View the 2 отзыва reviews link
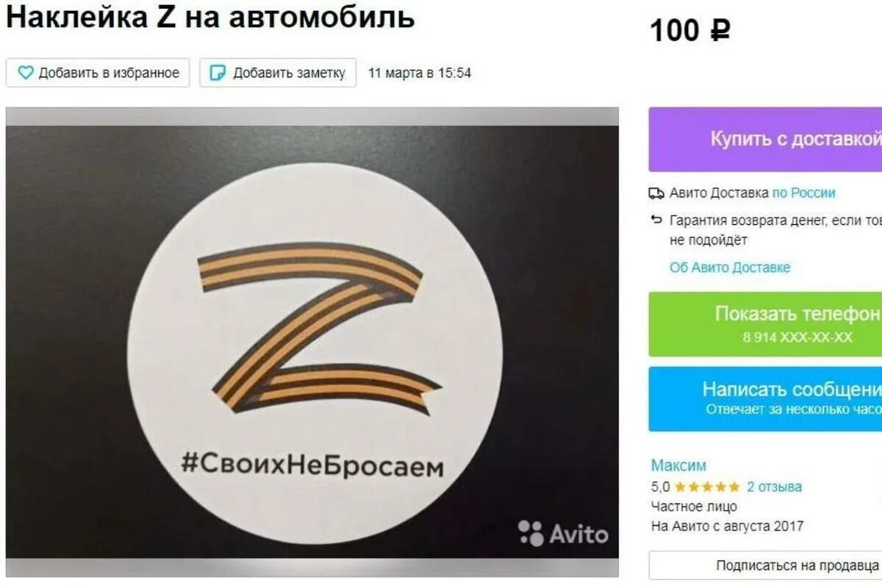882x588 pixels. (x=774, y=487)
